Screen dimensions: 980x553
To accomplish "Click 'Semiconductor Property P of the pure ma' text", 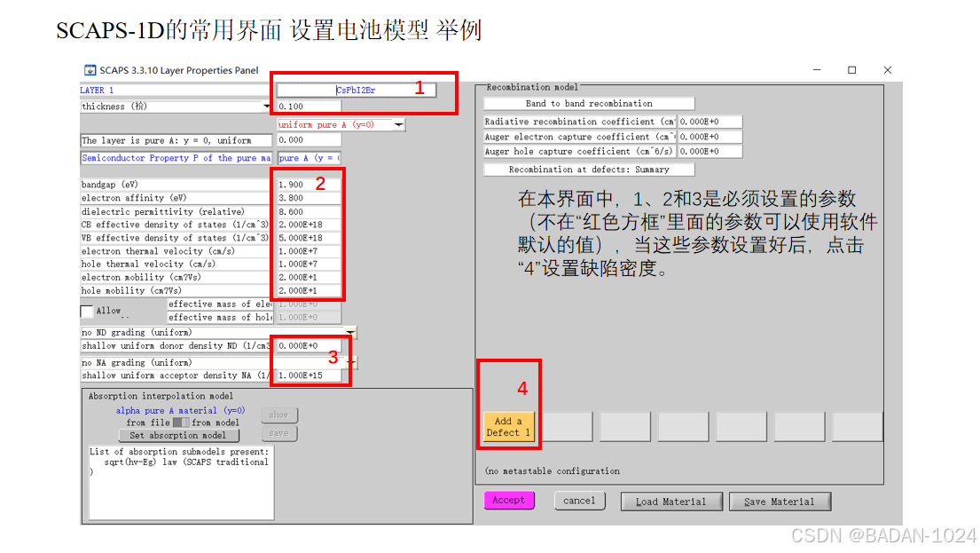I will 176,158.
